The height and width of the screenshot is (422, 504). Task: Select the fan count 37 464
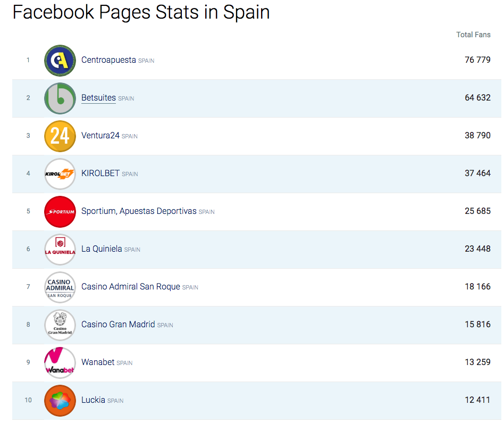pos(477,173)
